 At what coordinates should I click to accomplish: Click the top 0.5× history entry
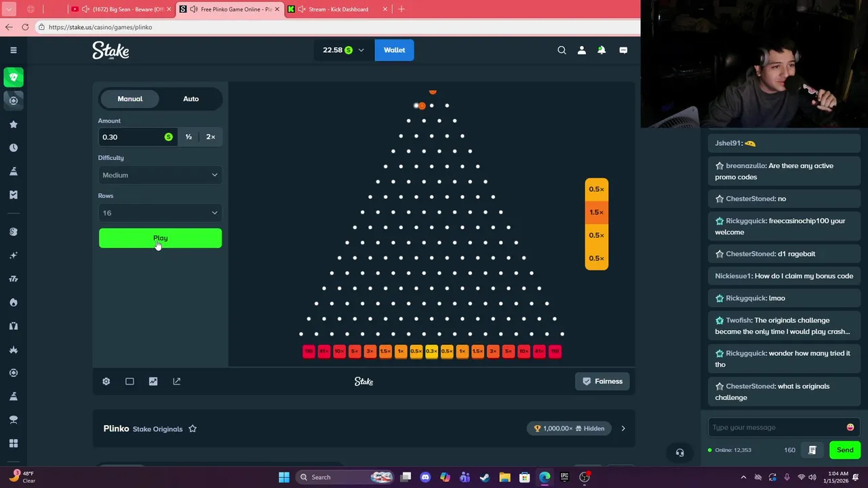(597, 189)
